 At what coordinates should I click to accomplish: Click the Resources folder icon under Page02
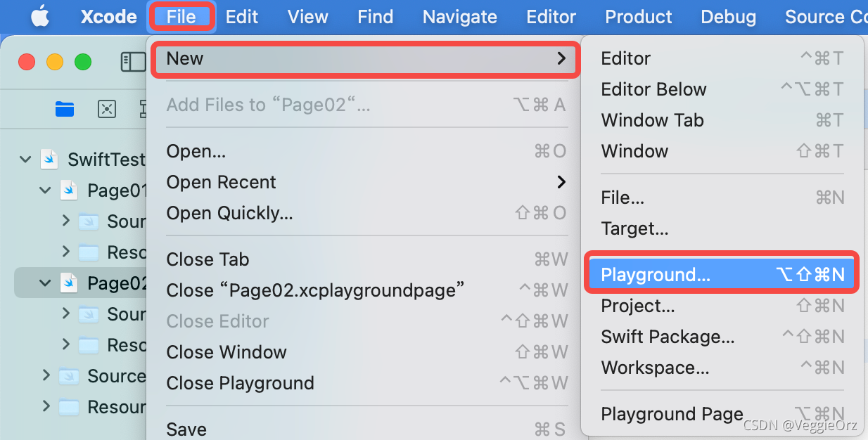(x=89, y=345)
